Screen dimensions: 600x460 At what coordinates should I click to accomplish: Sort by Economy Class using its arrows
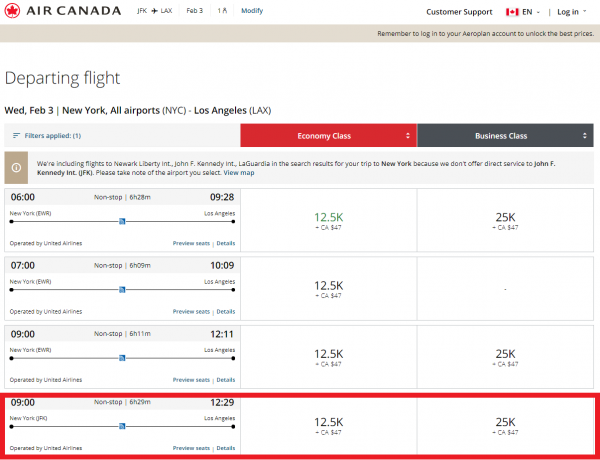pyautogui.click(x=407, y=135)
